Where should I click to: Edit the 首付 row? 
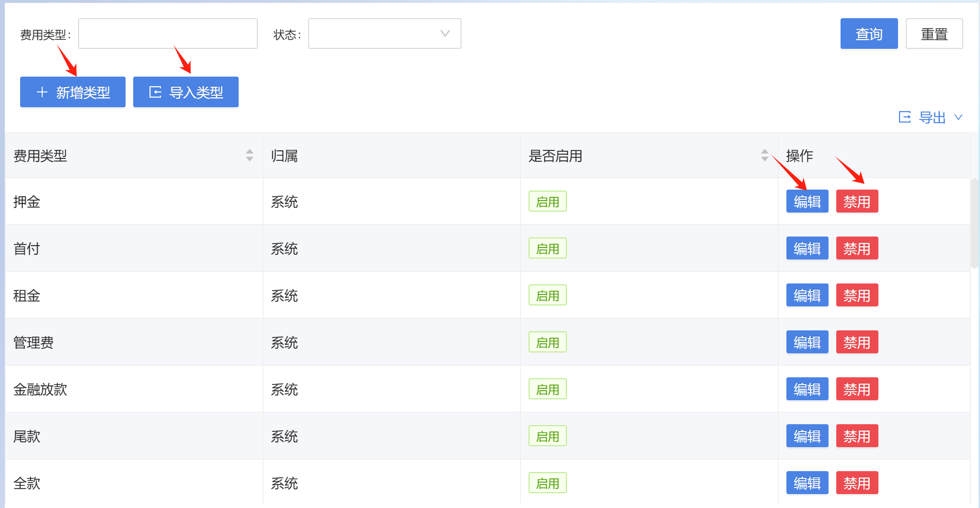point(807,248)
